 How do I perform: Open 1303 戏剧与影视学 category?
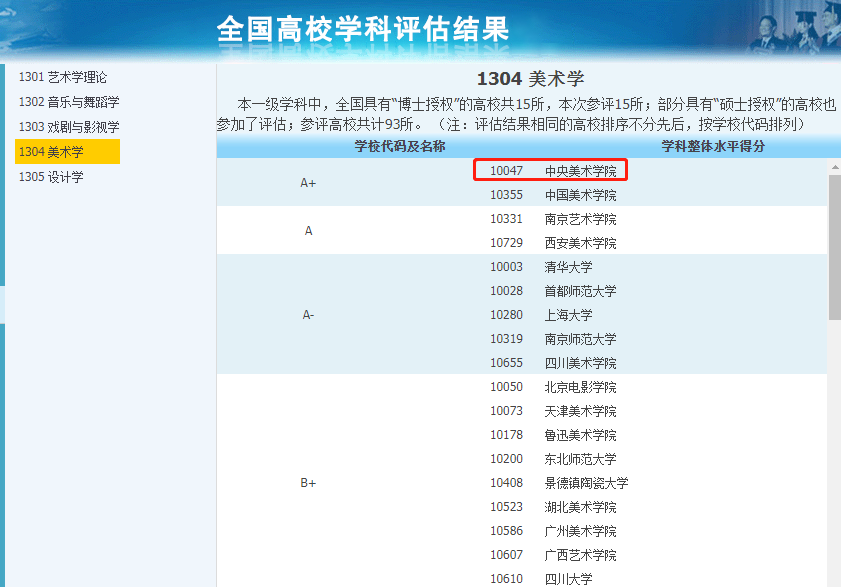point(69,127)
